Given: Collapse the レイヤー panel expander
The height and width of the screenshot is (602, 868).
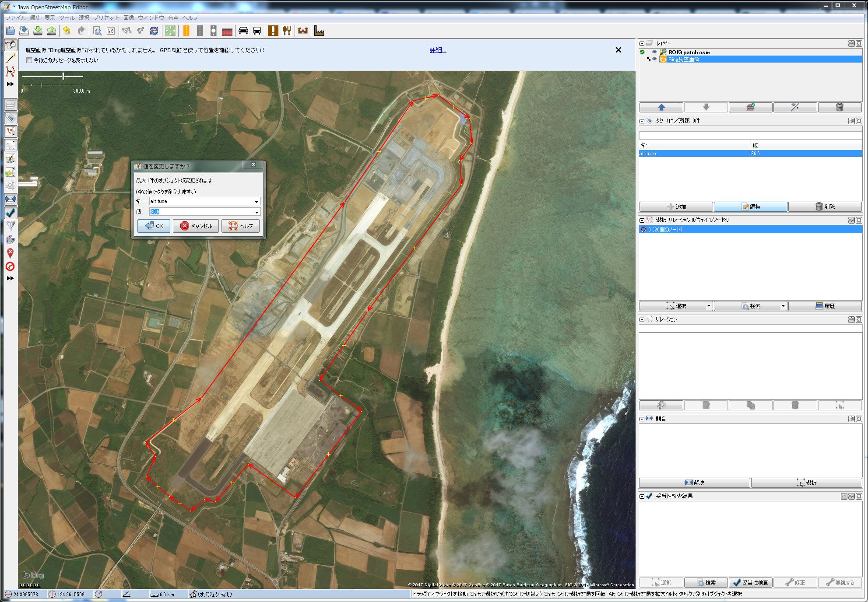Looking at the screenshot, I should coord(642,43).
